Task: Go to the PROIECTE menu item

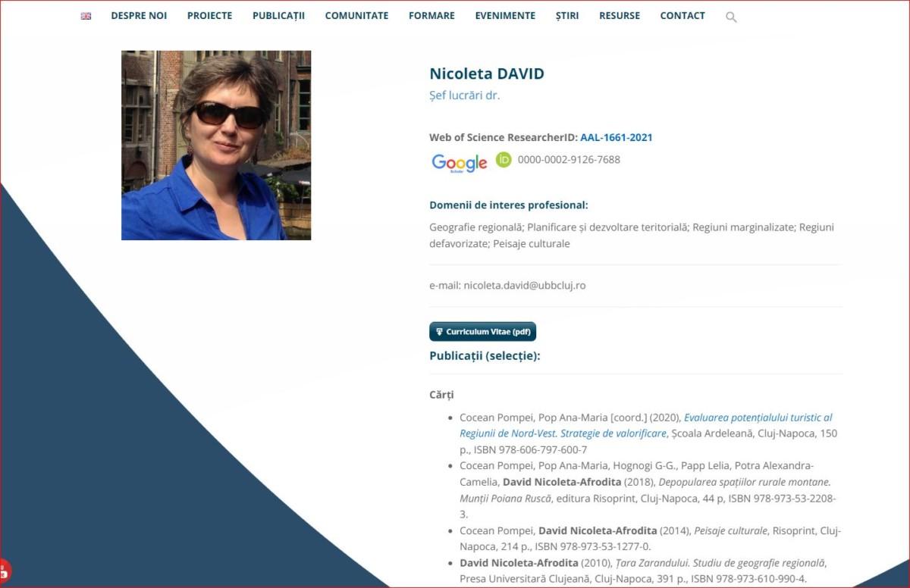Action: pyautogui.click(x=209, y=16)
